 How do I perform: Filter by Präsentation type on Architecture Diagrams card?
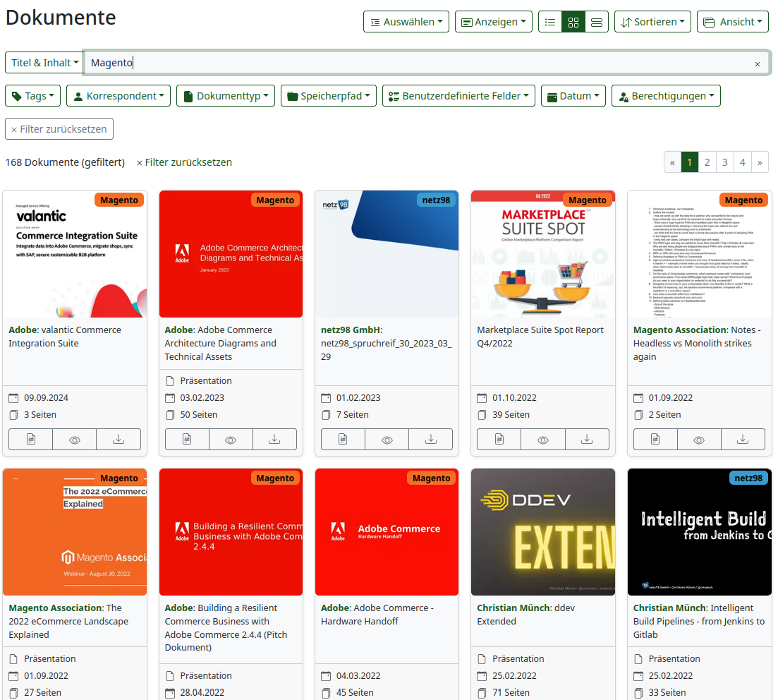(206, 381)
